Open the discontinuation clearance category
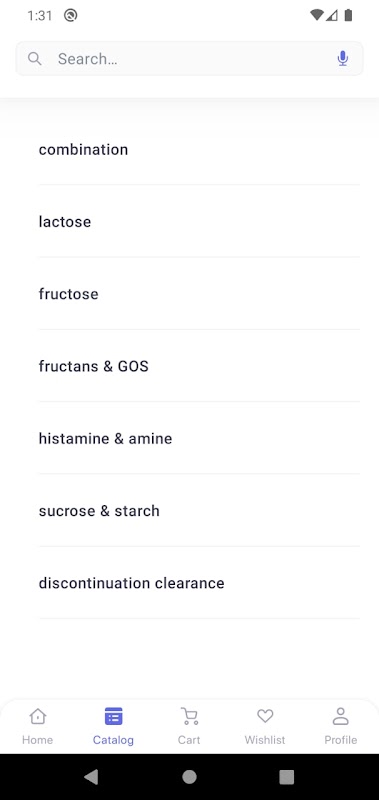The image size is (379, 800). click(199, 583)
